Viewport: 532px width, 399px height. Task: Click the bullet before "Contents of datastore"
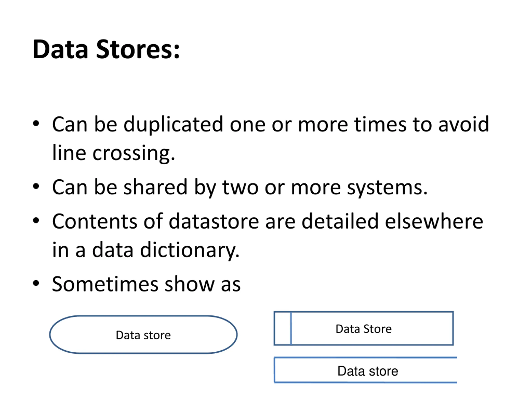[x=36, y=220]
